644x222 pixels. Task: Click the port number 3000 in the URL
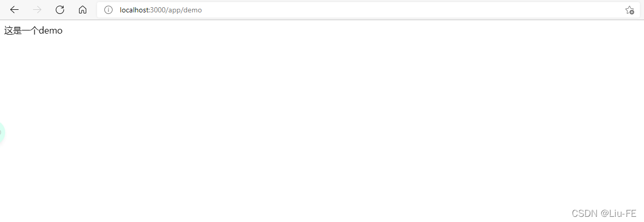pyautogui.click(x=158, y=10)
